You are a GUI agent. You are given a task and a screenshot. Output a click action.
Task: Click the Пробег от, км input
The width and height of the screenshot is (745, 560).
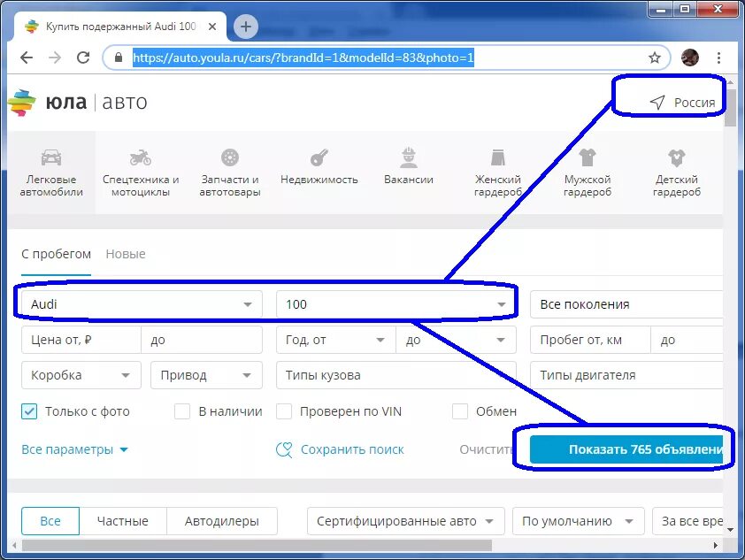(x=590, y=340)
